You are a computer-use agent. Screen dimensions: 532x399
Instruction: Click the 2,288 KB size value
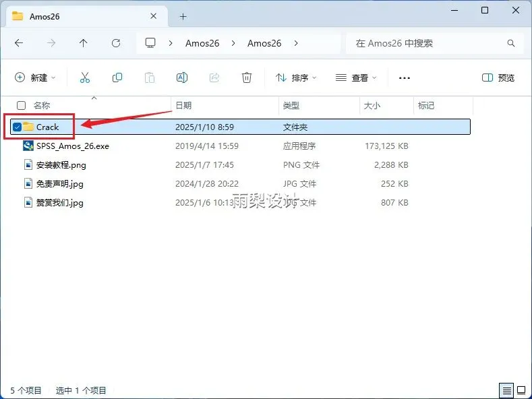(391, 165)
